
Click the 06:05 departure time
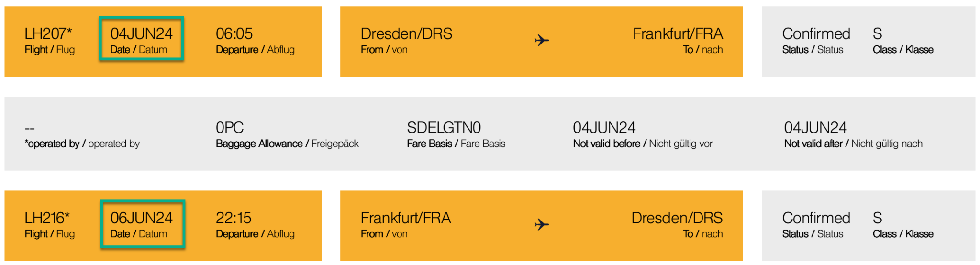pos(234,34)
